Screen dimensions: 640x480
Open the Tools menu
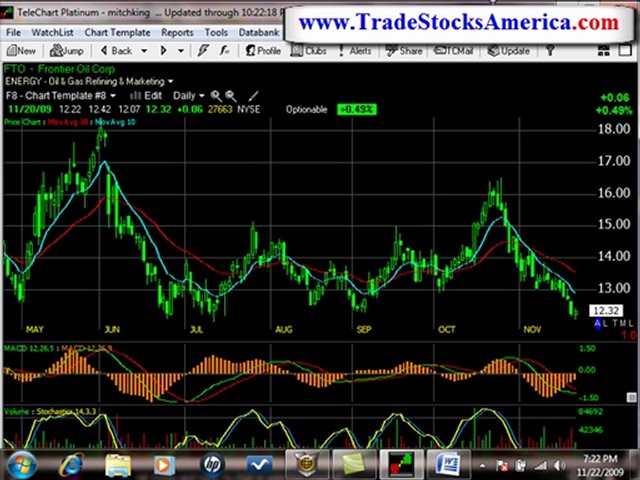point(216,32)
